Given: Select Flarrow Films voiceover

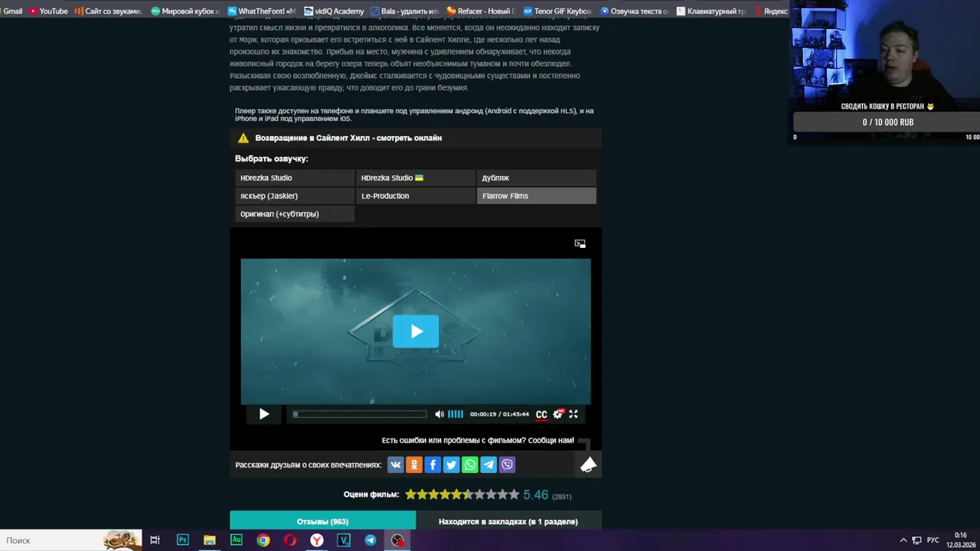Looking at the screenshot, I should coord(536,196).
